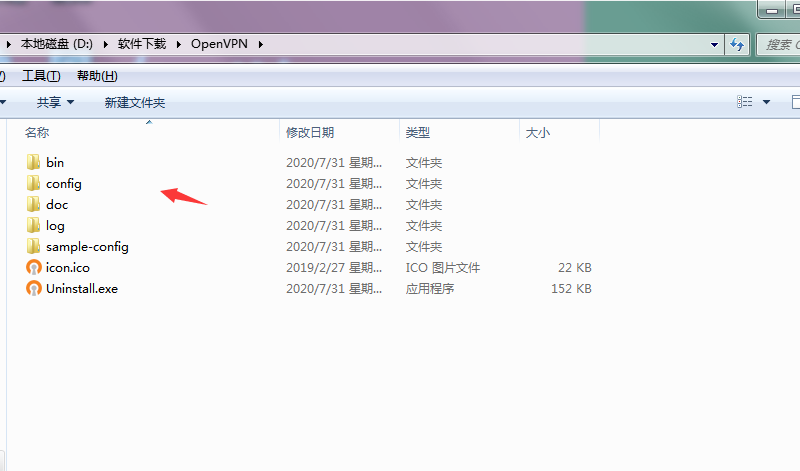Open the 工具(T) menu

(x=41, y=76)
